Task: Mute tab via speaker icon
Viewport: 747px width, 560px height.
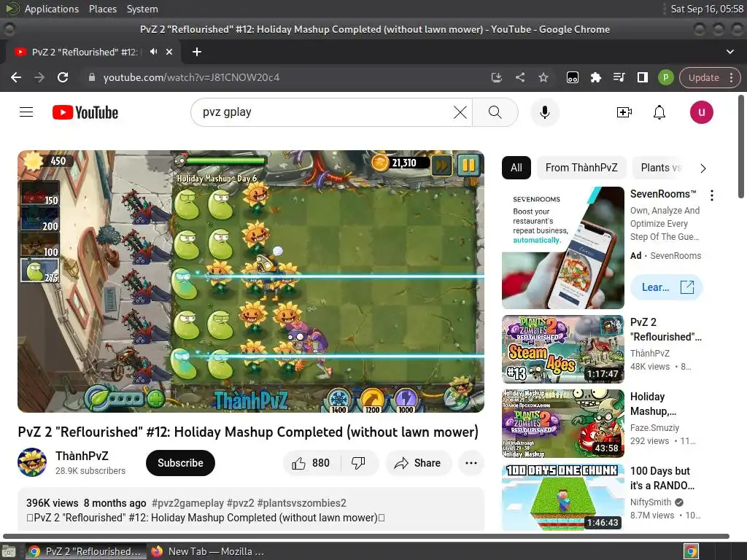Action: (x=153, y=52)
